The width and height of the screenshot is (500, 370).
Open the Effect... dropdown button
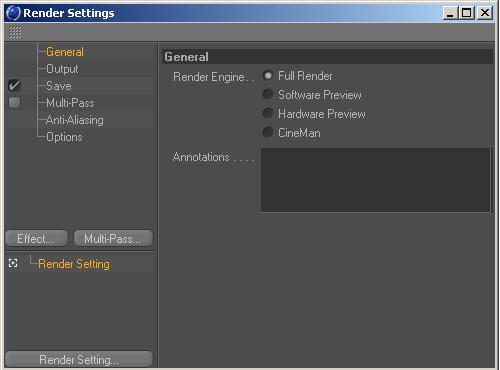click(x=36, y=238)
